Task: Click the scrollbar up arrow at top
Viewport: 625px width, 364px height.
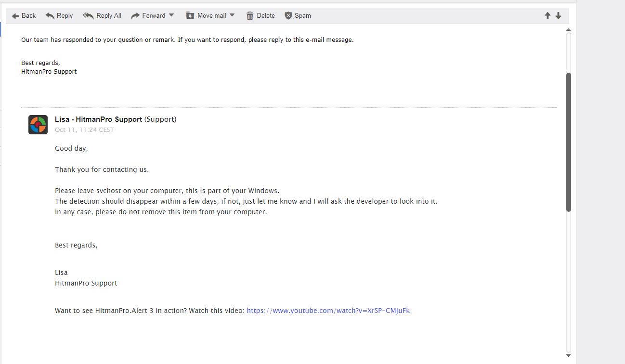Action: coord(568,30)
